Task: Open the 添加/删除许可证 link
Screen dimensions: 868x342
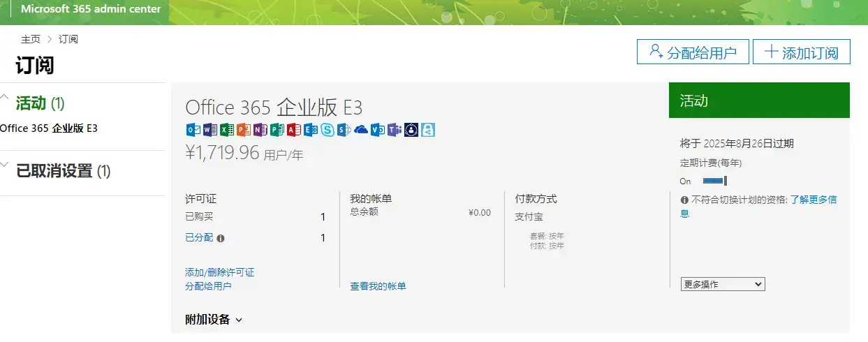Action: click(x=220, y=272)
